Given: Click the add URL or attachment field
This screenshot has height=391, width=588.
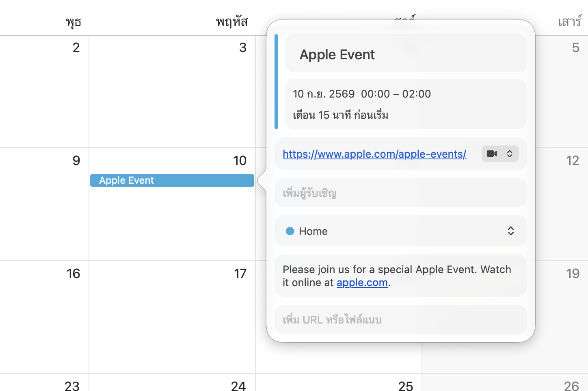Looking at the screenshot, I should [401, 319].
